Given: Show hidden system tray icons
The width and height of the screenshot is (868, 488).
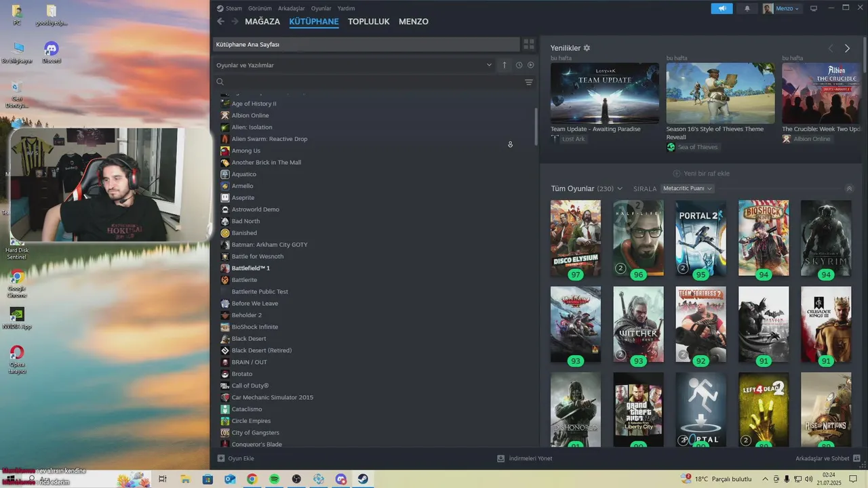Looking at the screenshot, I should point(766,479).
